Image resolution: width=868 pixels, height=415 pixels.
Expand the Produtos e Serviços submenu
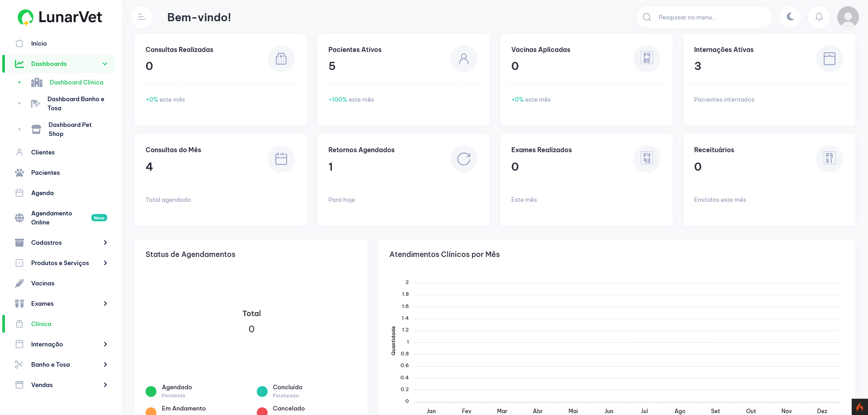61,263
